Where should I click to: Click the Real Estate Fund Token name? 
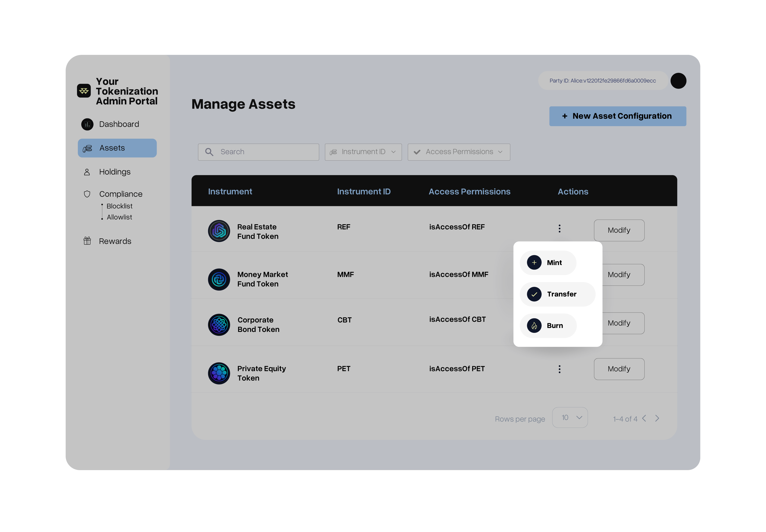coord(257,232)
